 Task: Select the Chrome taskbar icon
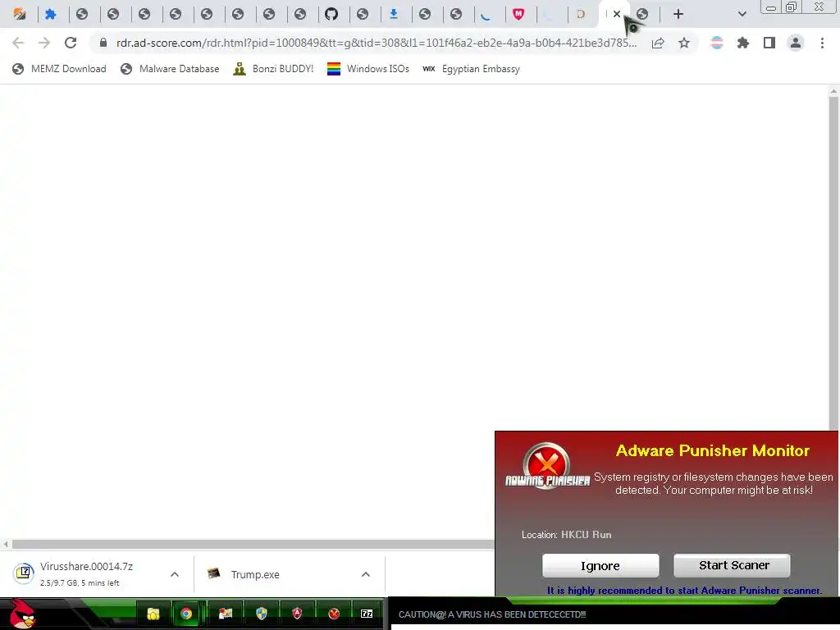[186, 614]
